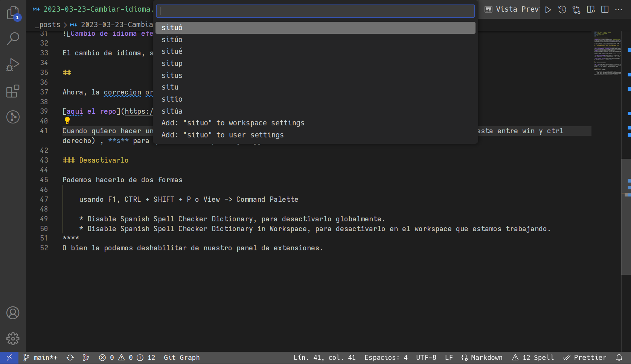
Task: Click line number 47 in gutter
Action: click(x=44, y=200)
